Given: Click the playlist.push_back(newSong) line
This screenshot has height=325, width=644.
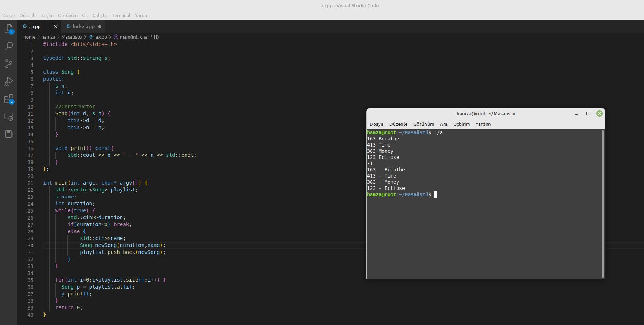Looking at the screenshot, I should (123, 252).
